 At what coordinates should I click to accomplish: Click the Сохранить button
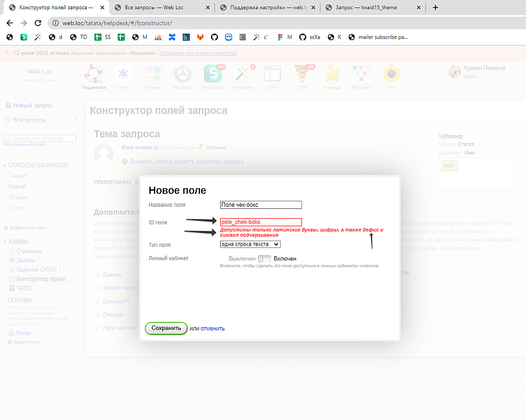pos(166,328)
